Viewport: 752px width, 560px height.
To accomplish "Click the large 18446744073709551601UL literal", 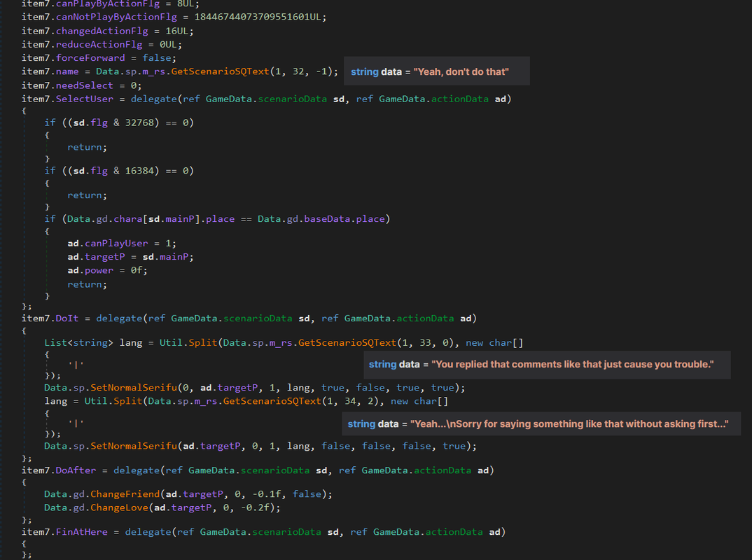I will coord(258,17).
